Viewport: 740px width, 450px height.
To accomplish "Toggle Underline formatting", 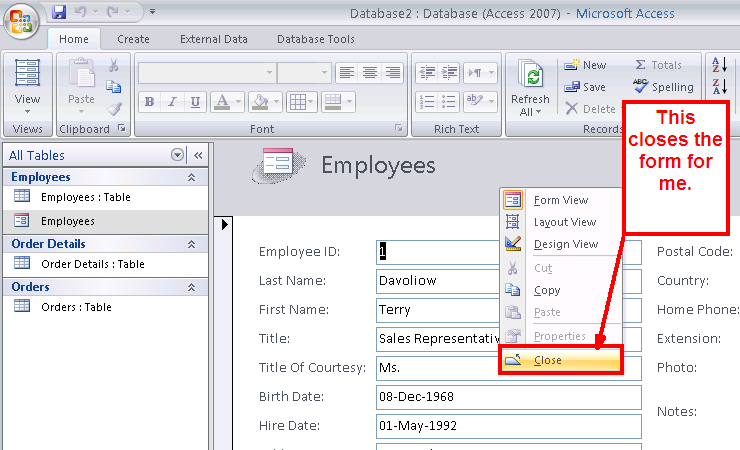I will [195, 102].
